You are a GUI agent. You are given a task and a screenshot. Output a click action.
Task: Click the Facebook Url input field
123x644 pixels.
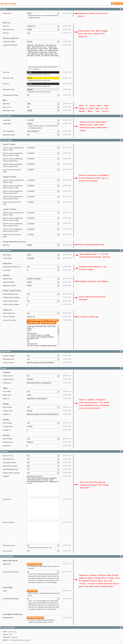(x=43, y=383)
